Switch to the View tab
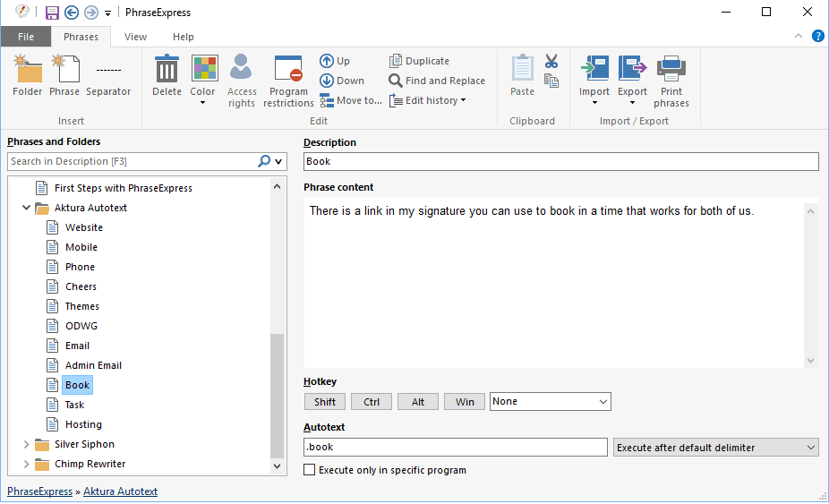This screenshot has height=504, width=829. click(135, 37)
